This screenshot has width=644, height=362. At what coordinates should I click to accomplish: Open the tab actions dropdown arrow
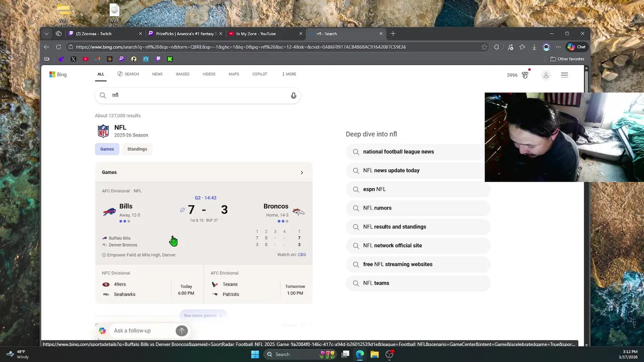(46, 34)
